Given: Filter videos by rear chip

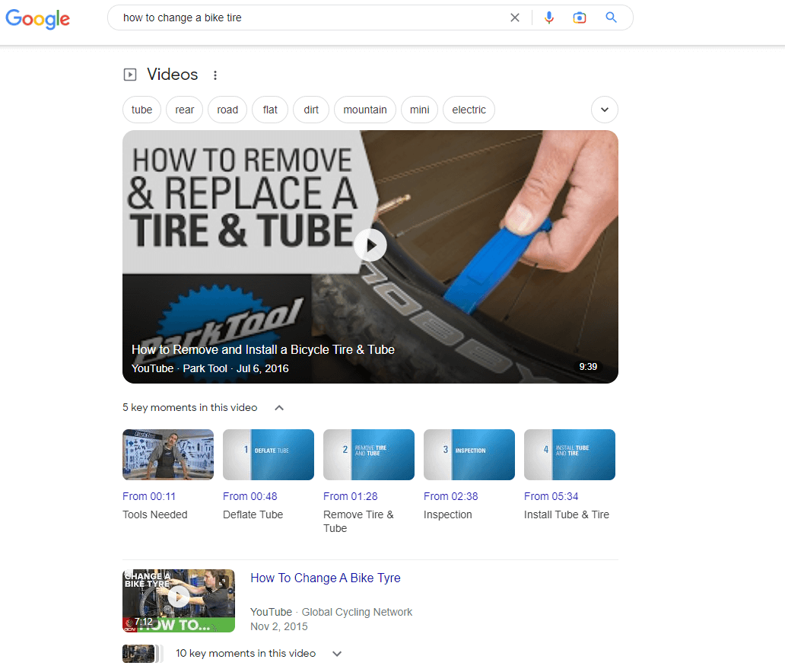Looking at the screenshot, I should pyautogui.click(x=184, y=110).
